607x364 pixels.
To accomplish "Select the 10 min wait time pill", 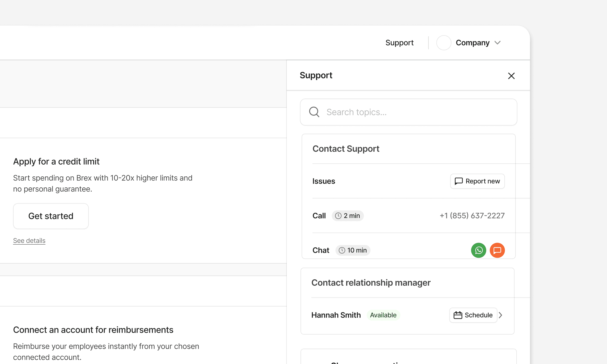I will click(352, 250).
